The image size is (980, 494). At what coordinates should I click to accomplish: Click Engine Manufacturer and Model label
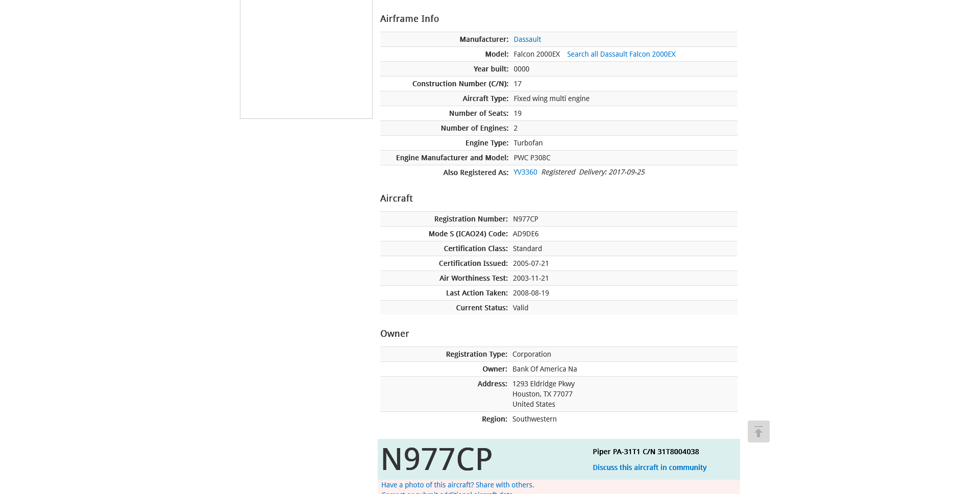452,158
